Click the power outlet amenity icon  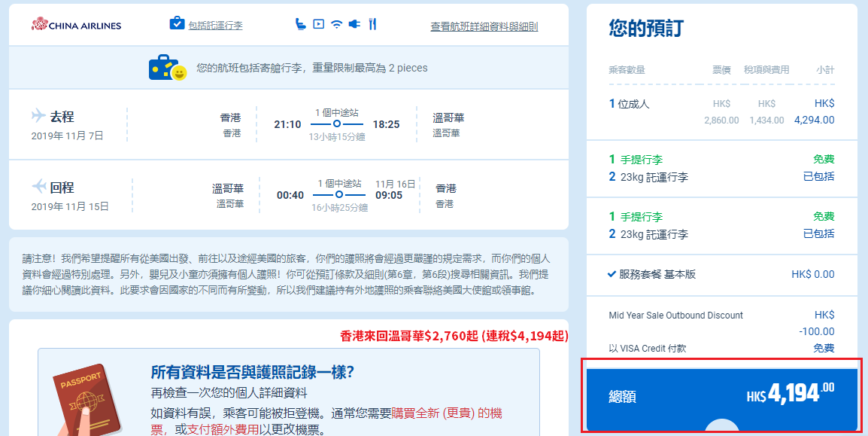point(354,24)
